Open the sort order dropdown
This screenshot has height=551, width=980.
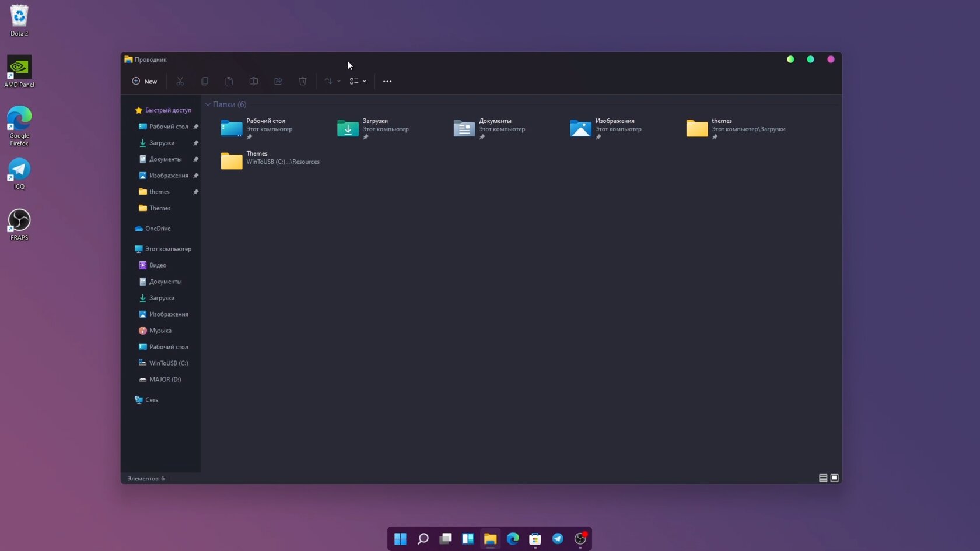tap(331, 81)
